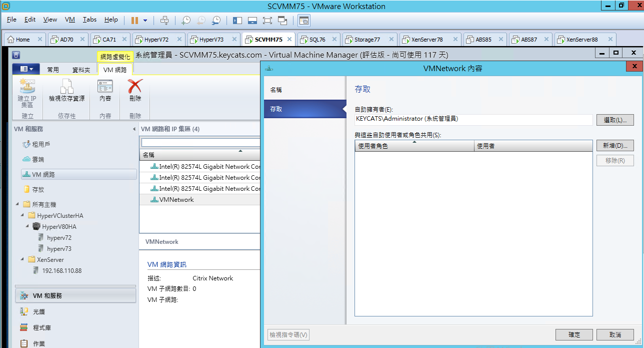644x348 pixels.
Task: Select the 常用 ribbon tab
Action: (x=53, y=70)
